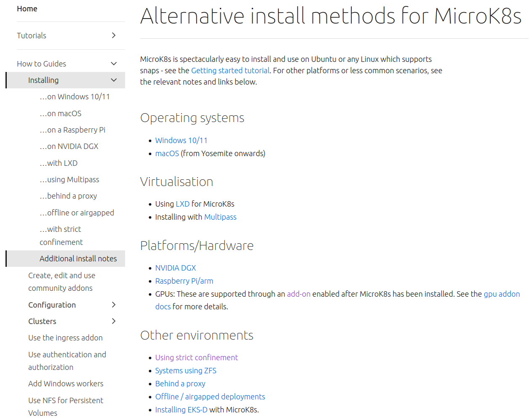Open the macOS installation link

[x=167, y=153]
